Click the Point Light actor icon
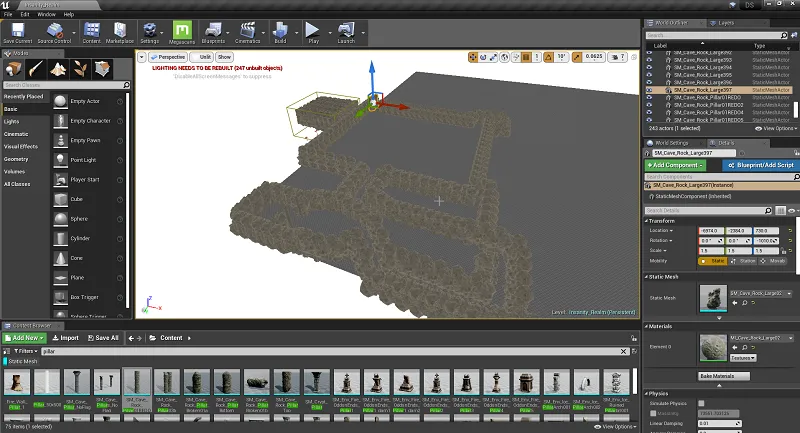 coord(61,160)
